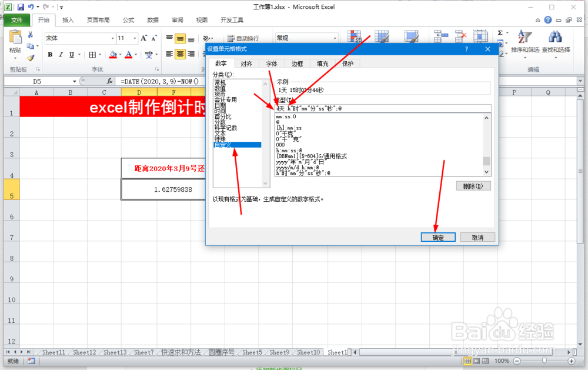
Task: Click the red Font Color A
Action: pos(129,55)
